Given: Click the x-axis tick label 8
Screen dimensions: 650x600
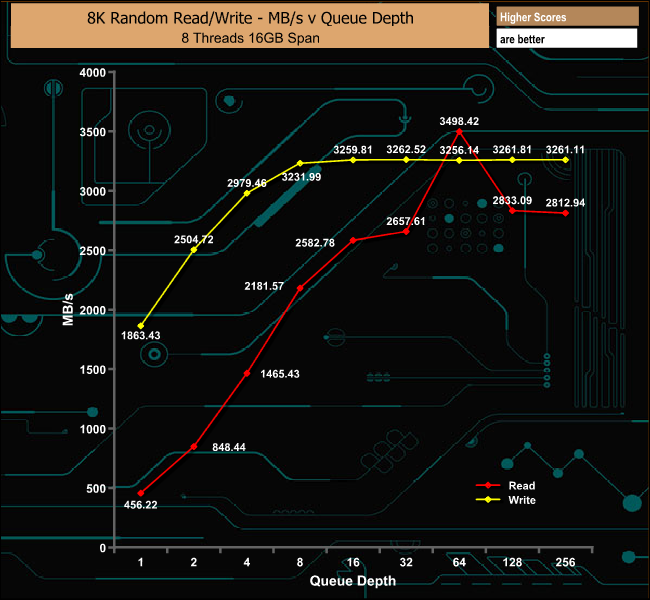Looking at the screenshot, I should tap(300, 562).
